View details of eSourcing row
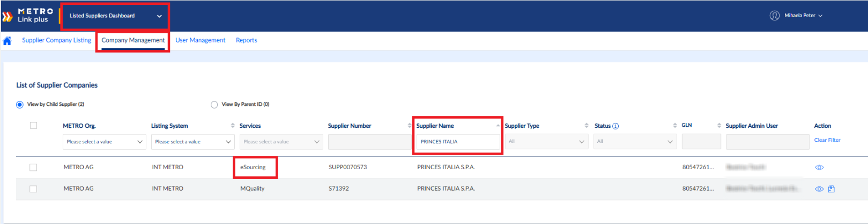Viewport: 868px width, 224px height. (x=819, y=168)
